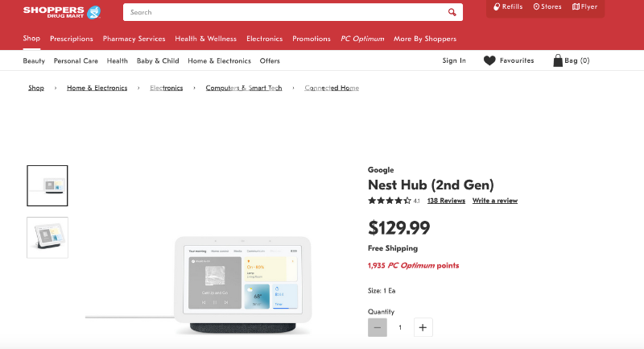644x349 pixels.
Task: Click the search magnifying glass icon
Action: [453, 13]
